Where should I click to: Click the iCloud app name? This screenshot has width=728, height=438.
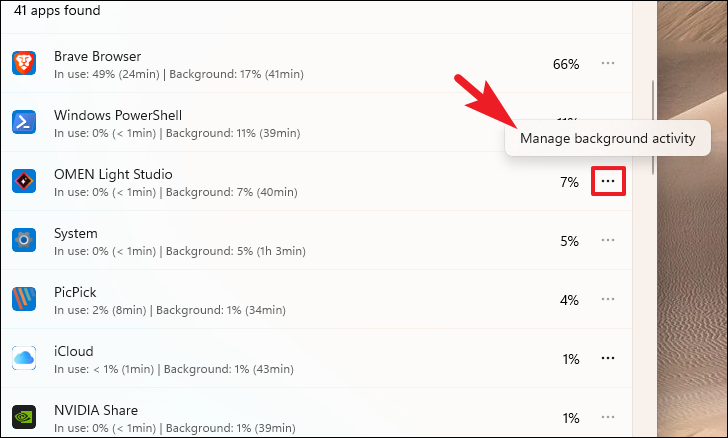pyautogui.click(x=74, y=351)
